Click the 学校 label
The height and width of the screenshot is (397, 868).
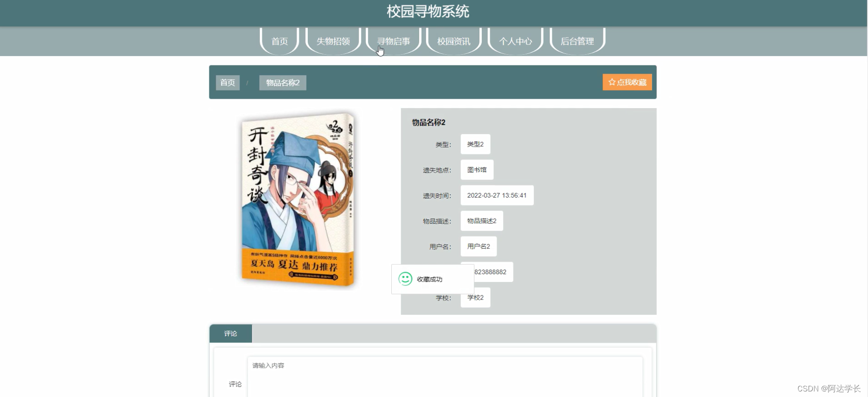pos(443,298)
